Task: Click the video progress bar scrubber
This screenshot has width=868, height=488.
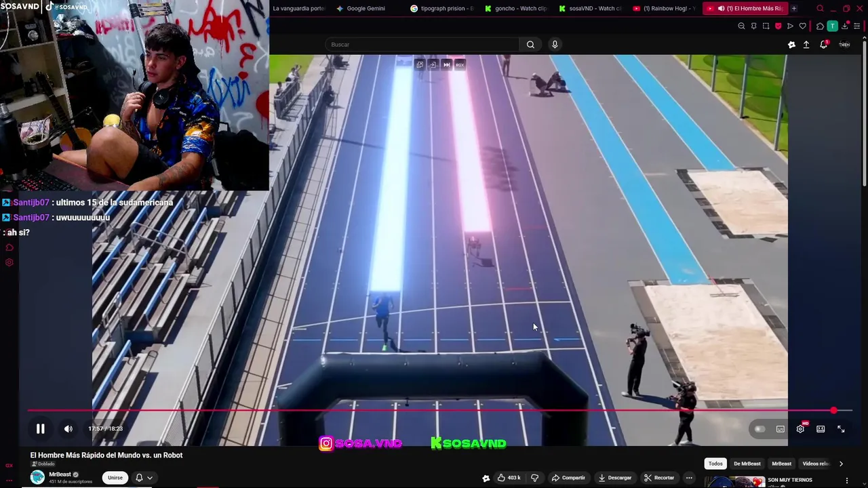Action: coord(833,411)
